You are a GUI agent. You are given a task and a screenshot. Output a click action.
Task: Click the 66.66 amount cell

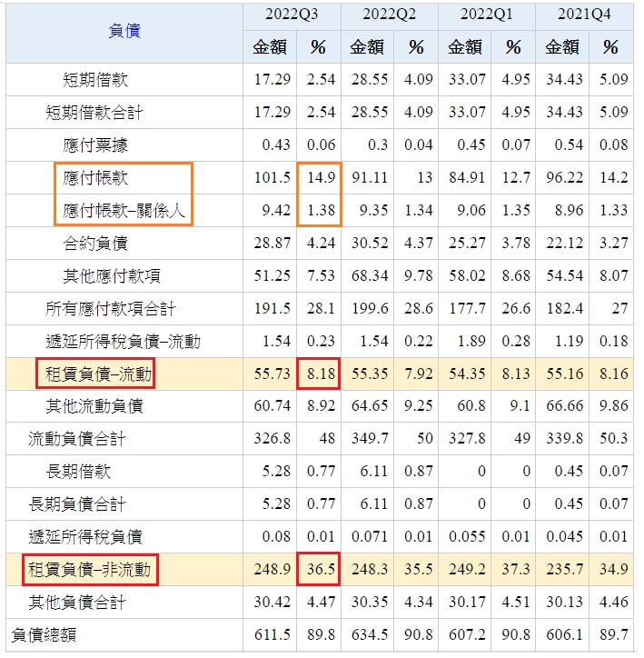point(564,406)
